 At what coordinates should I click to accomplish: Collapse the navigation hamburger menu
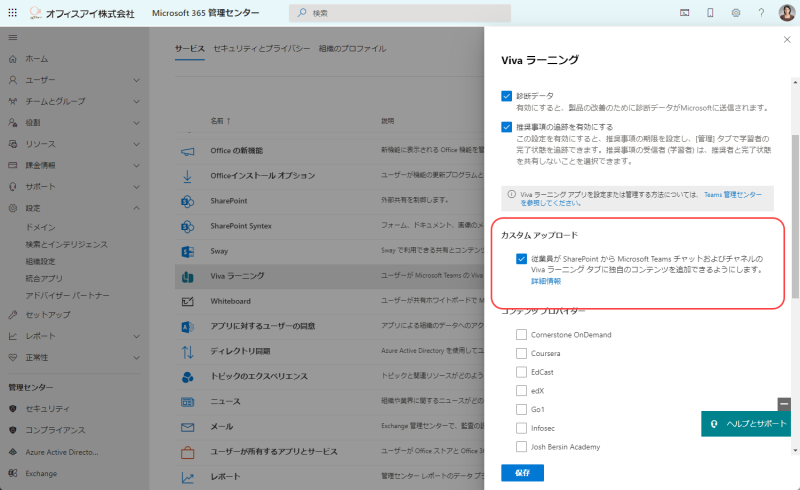tap(13, 37)
